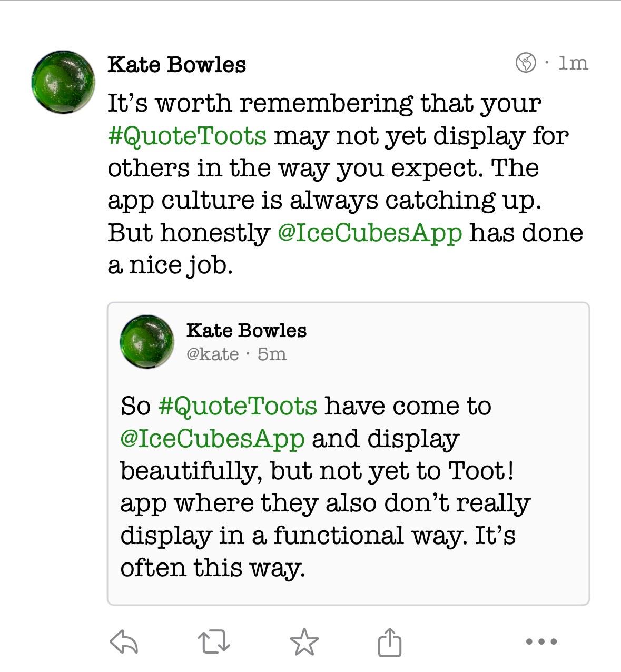The image size is (621, 672).
Task: Click the Kate Bowles name atop the main post
Action: (176, 64)
